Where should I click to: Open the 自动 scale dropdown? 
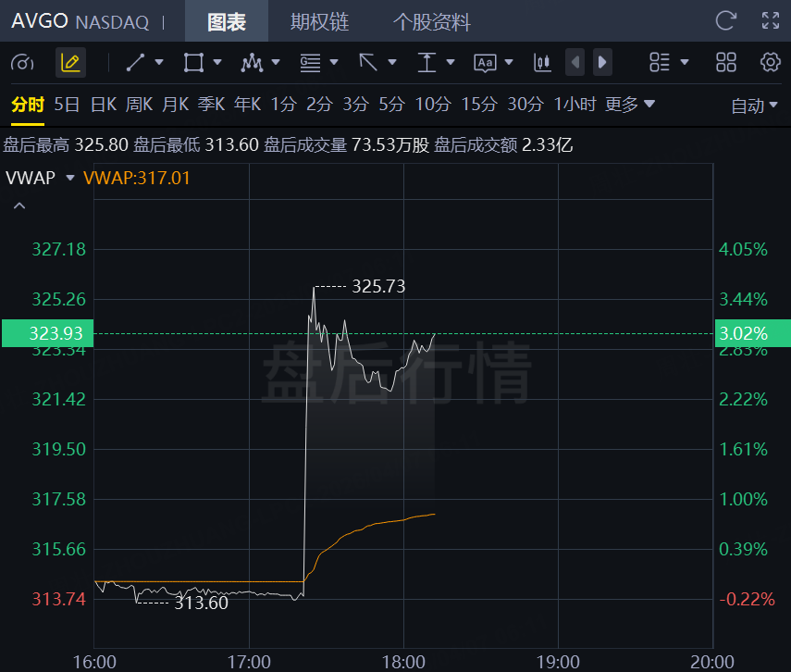(754, 106)
